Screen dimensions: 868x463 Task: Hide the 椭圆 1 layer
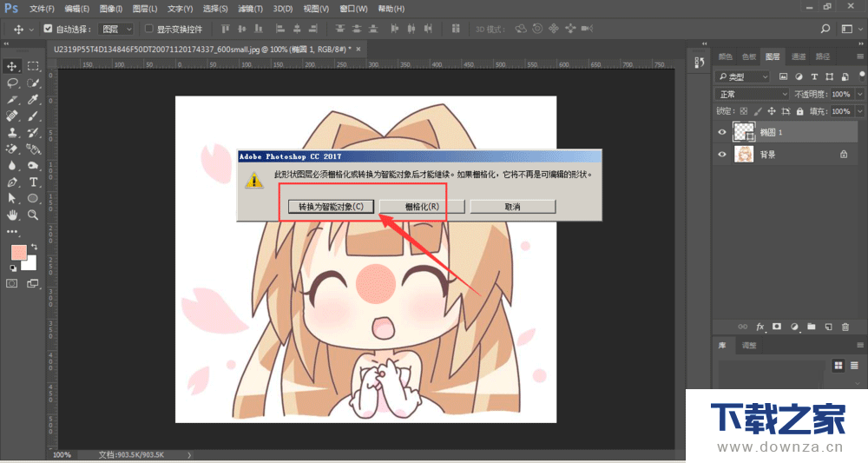(x=722, y=132)
